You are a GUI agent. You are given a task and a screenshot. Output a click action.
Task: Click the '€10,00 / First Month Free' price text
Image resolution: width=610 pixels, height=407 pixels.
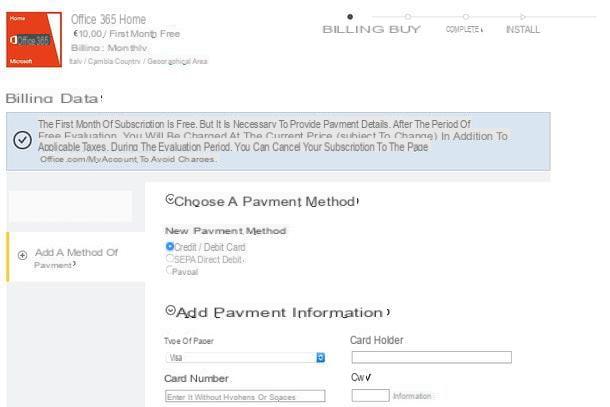[126, 34]
